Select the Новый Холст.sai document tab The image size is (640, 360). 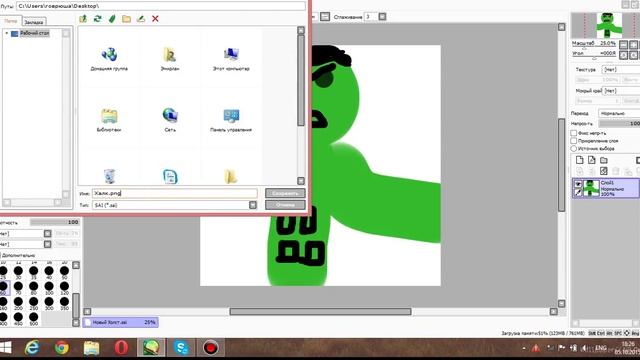point(121,322)
